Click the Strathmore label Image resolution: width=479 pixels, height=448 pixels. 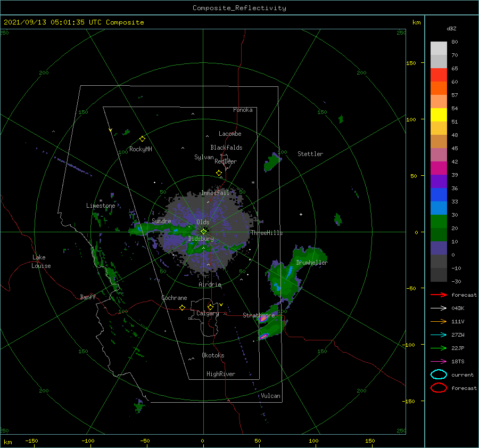[259, 315]
